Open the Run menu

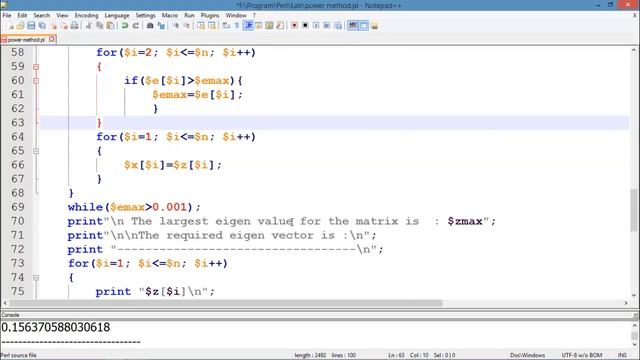(x=189, y=16)
